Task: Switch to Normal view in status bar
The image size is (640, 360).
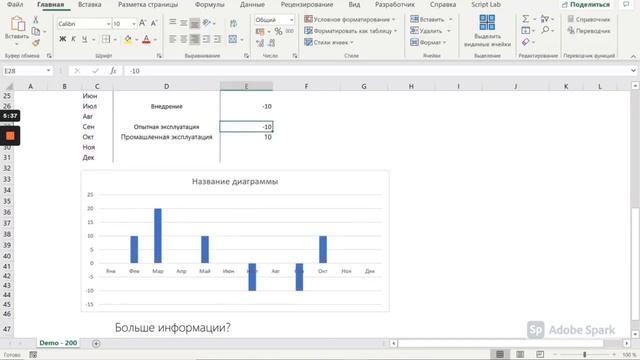Action: pyautogui.click(x=500, y=354)
